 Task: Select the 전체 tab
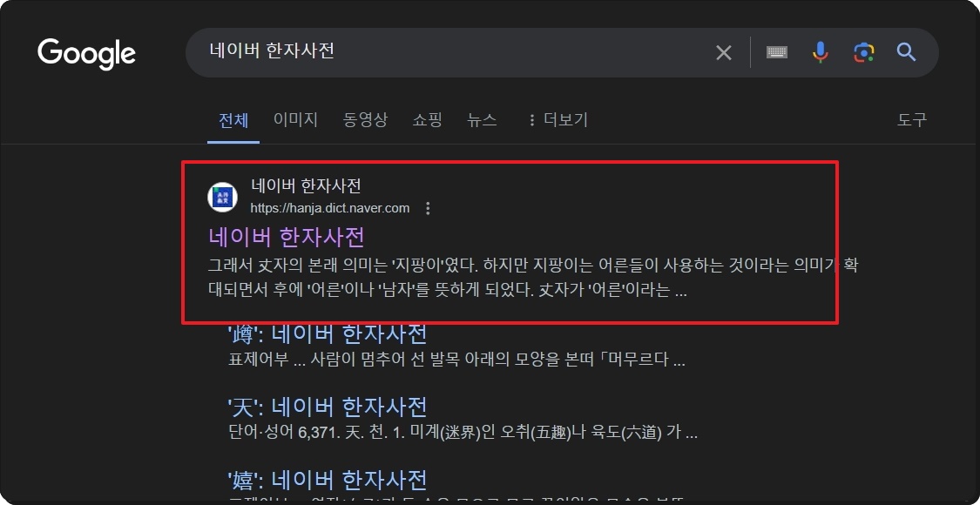(x=233, y=120)
